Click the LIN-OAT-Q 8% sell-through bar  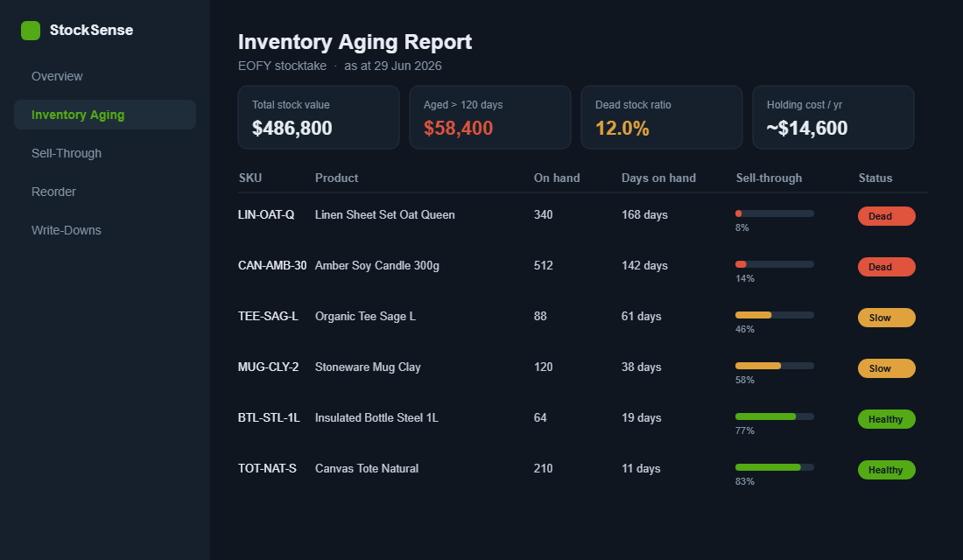[x=775, y=213]
